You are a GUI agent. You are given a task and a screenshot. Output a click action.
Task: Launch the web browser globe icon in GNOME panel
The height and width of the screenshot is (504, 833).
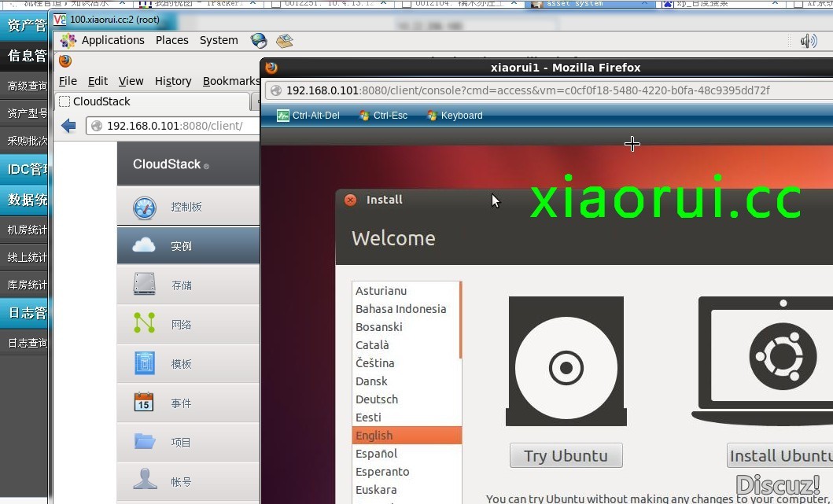[259, 40]
